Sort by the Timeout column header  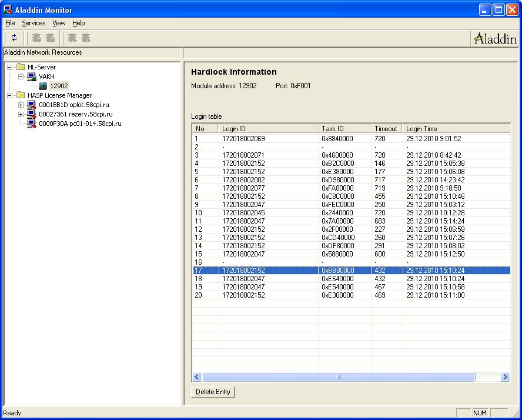pos(387,129)
